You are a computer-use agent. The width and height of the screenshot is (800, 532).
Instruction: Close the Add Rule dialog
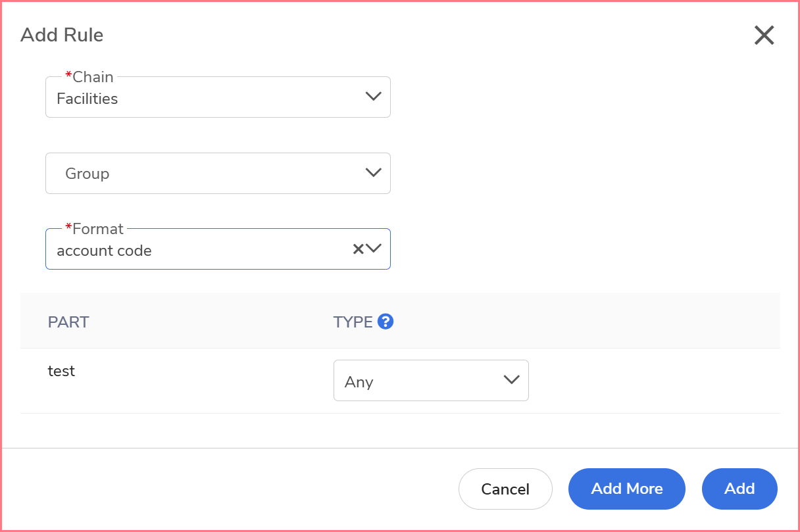[x=764, y=36]
